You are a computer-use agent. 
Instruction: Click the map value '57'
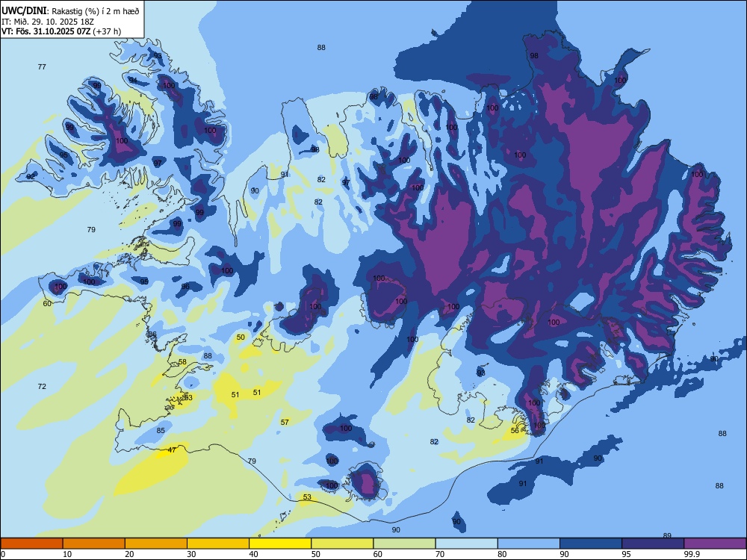pos(285,422)
